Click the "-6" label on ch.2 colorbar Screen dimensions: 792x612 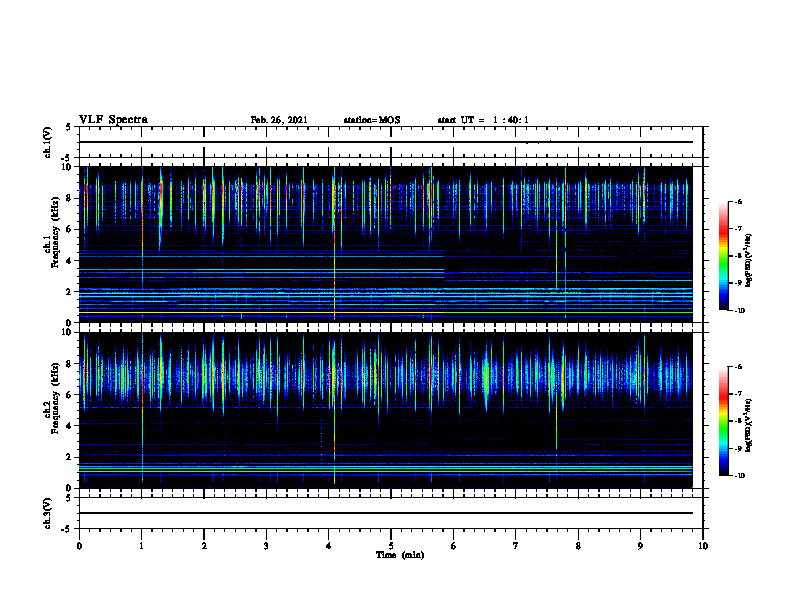(x=738, y=367)
